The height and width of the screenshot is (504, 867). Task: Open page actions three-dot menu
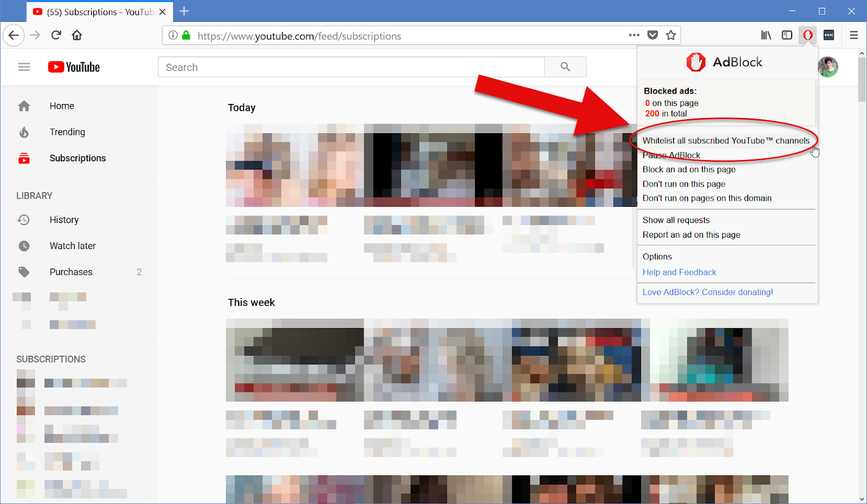point(634,35)
